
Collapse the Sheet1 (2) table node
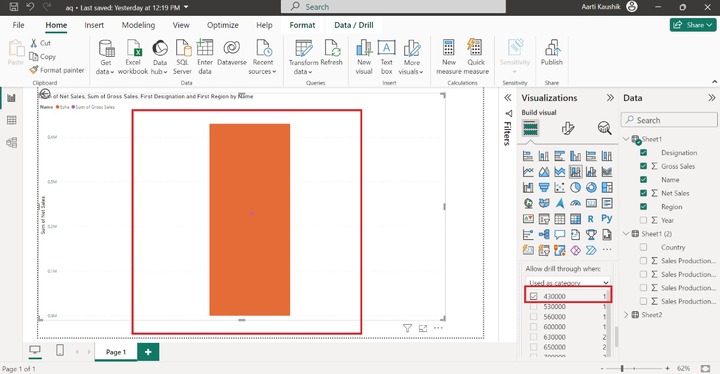point(626,233)
